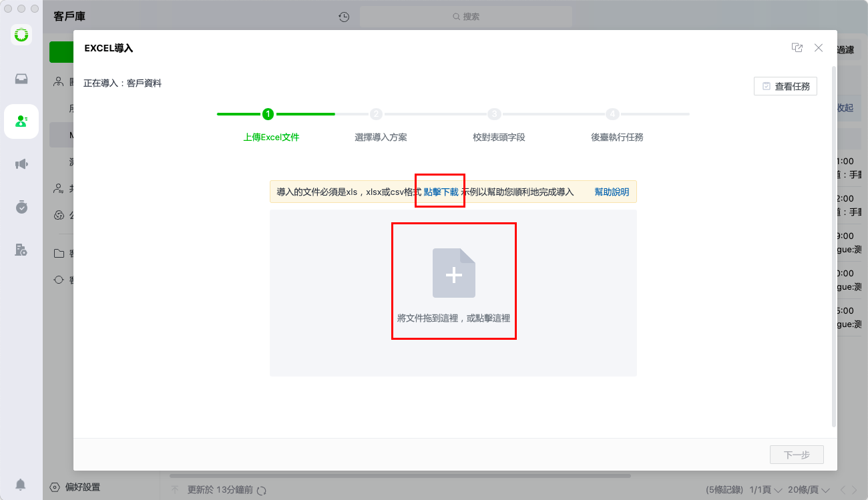868x500 pixels.
Task: Click the 查看任務 button
Action: click(x=785, y=86)
